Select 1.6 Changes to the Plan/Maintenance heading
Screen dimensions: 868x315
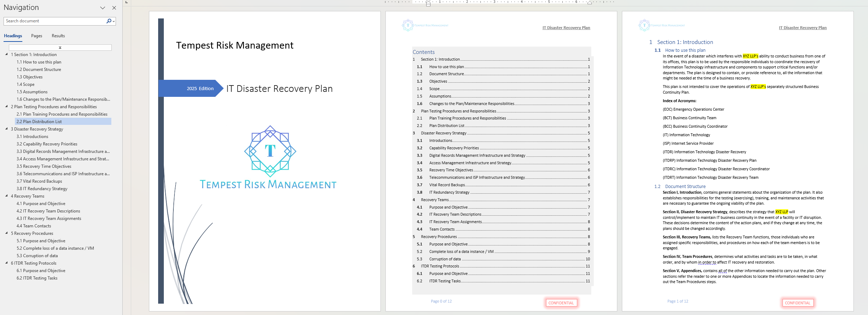click(x=63, y=99)
